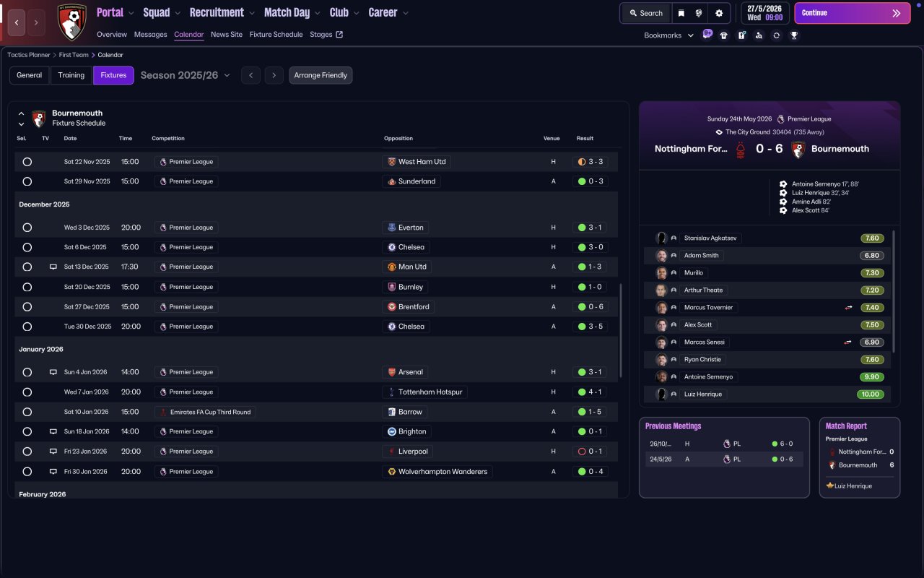Open the Bournemouth club badge

pos(71,22)
